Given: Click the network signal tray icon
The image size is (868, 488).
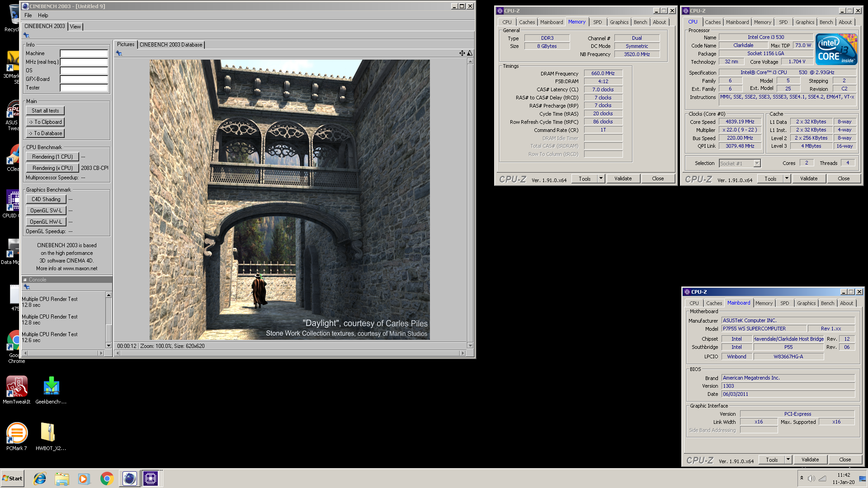Looking at the screenshot, I should 822,479.
